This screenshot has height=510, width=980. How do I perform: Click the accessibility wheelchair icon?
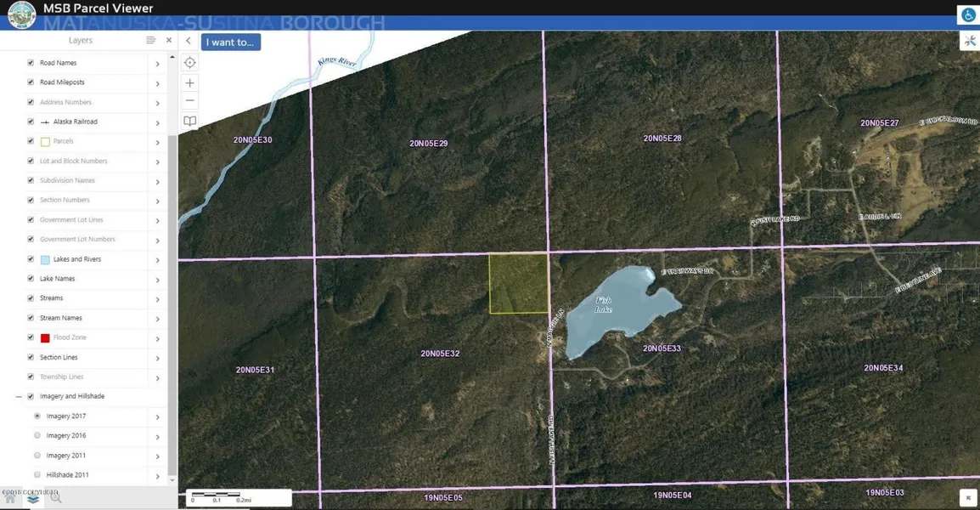pos(968,15)
